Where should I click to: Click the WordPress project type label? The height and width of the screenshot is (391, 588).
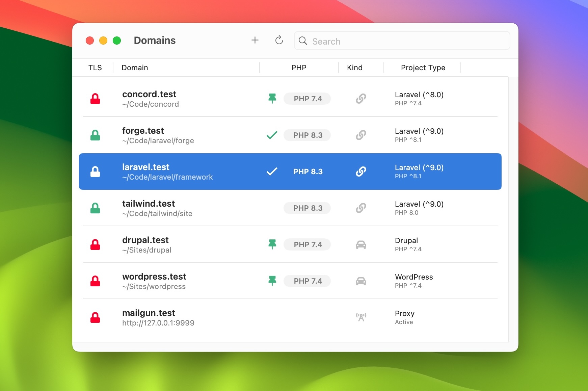pos(414,277)
